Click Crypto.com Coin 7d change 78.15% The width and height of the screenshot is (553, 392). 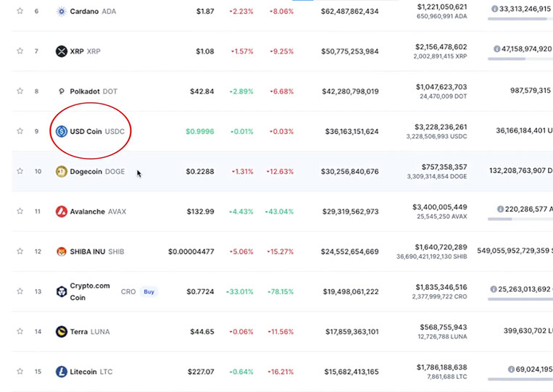(x=280, y=291)
